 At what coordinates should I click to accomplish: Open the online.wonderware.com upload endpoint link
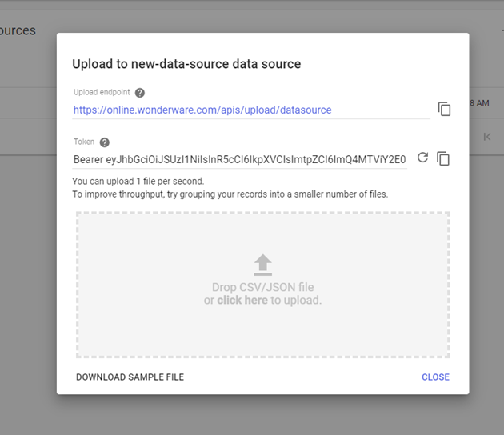(202, 110)
